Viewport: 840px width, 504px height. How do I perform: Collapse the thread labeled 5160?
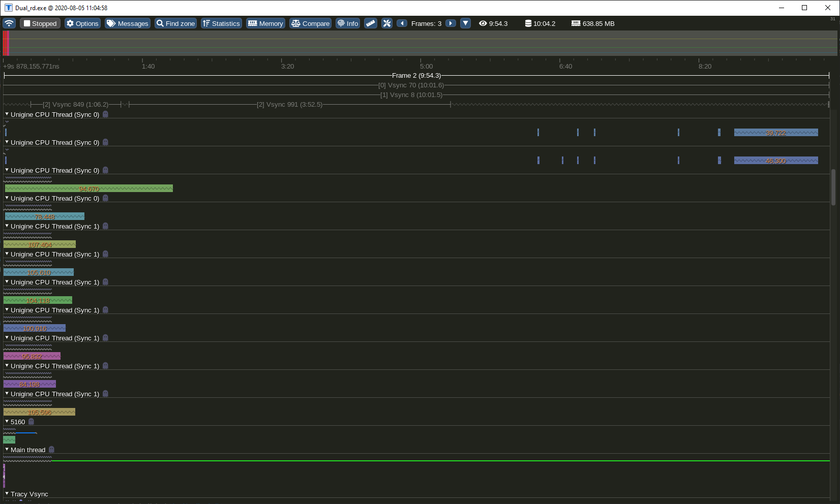[7, 422]
